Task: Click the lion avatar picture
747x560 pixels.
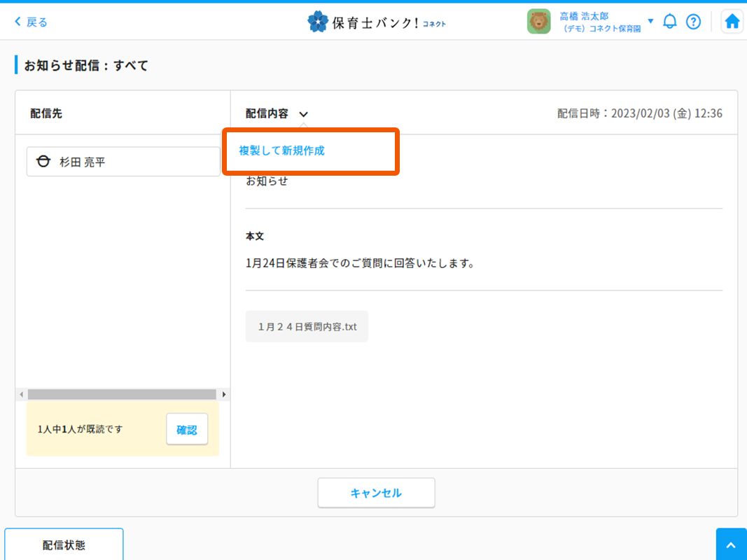Action: tap(538, 22)
